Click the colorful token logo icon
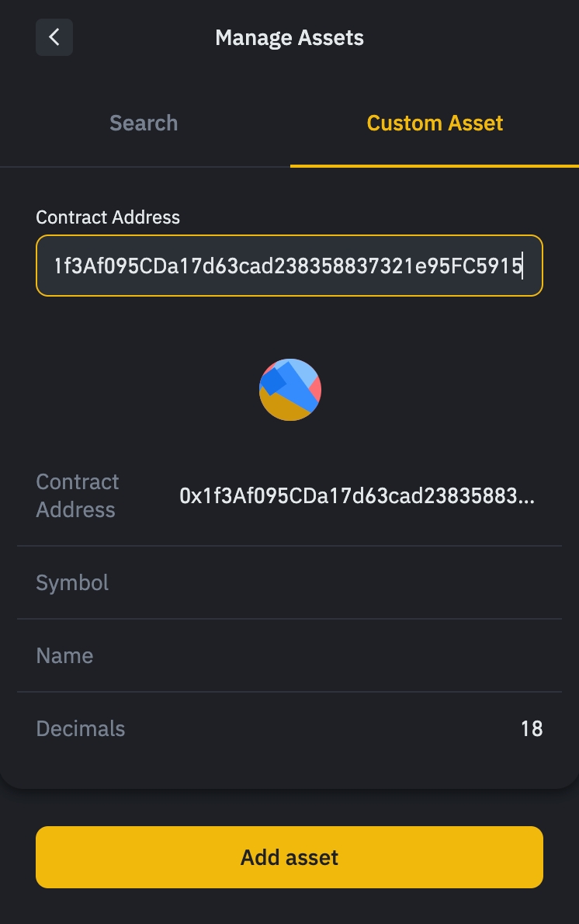The width and height of the screenshot is (579, 924). coord(289,390)
